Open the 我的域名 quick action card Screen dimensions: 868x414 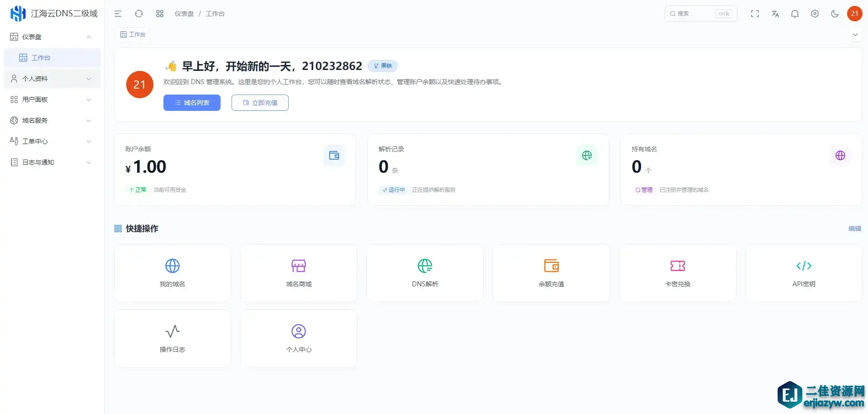coord(173,273)
